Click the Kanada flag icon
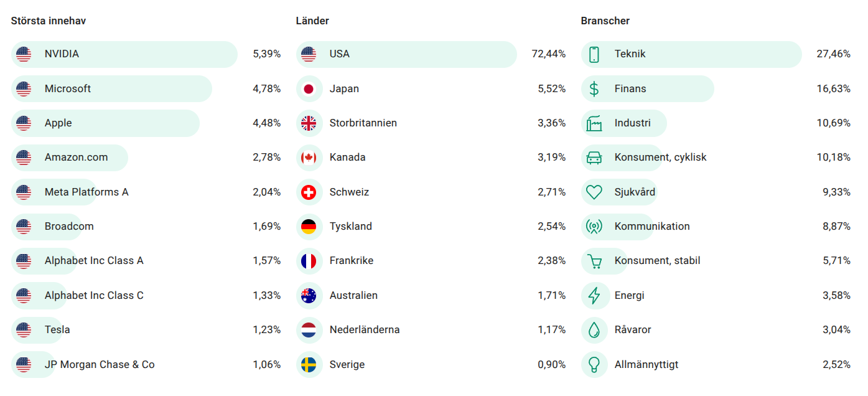868x396 pixels. 309,158
